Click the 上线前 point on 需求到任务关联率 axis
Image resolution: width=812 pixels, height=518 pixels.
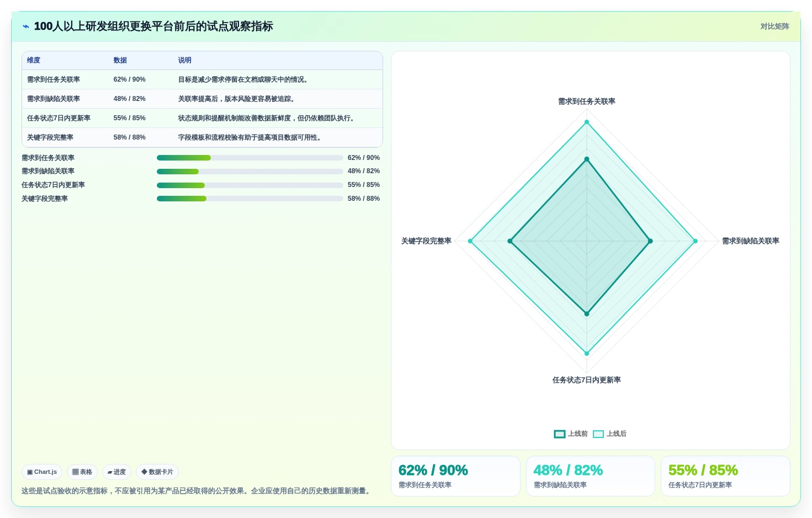(587, 159)
